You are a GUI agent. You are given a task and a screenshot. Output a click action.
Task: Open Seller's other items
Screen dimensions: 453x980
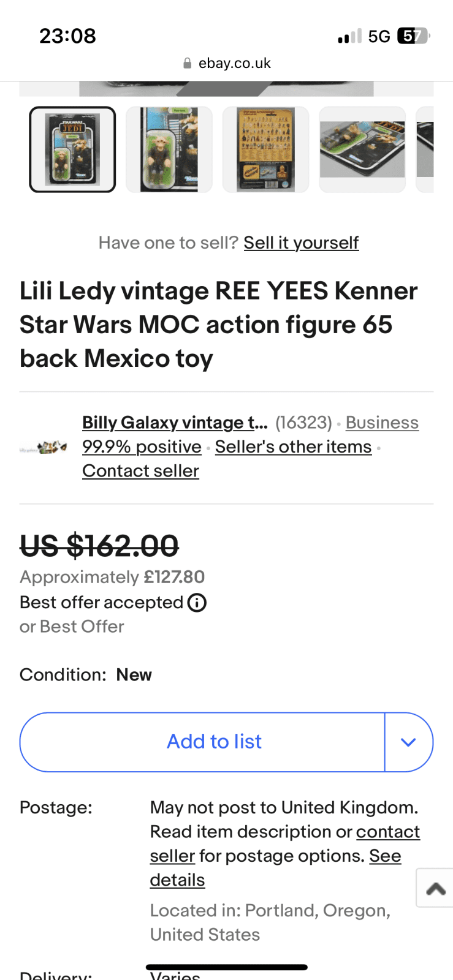click(x=293, y=447)
